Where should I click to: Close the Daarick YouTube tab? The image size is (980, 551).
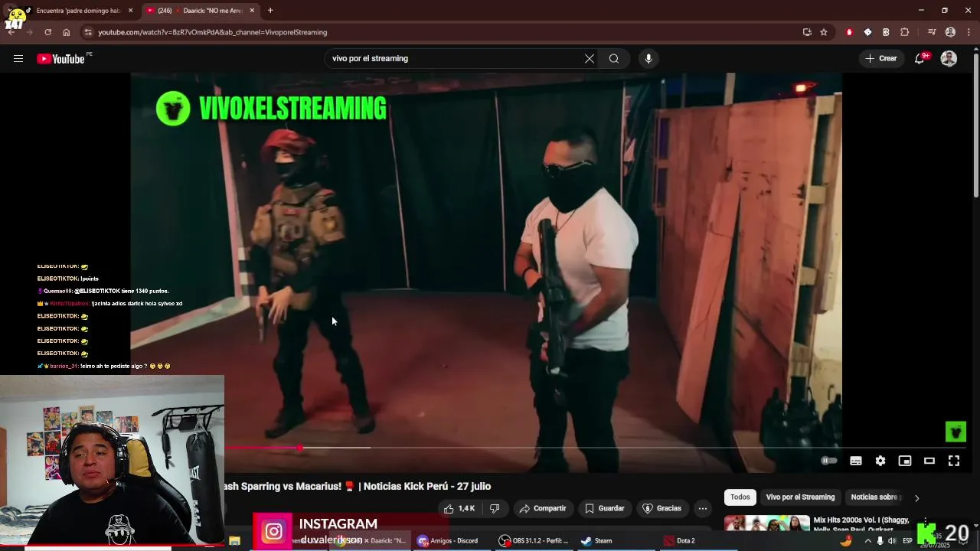(x=252, y=11)
